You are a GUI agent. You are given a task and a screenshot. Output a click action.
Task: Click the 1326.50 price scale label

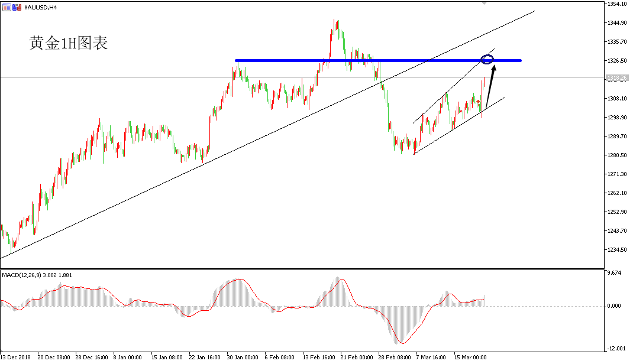pyautogui.click(x=617, y=60)
